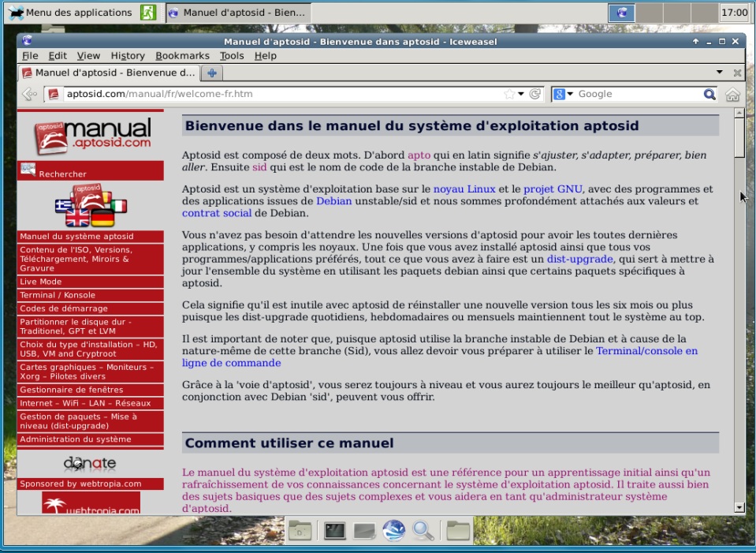Select the first workspace in the panel switcher

pos(621,13)
